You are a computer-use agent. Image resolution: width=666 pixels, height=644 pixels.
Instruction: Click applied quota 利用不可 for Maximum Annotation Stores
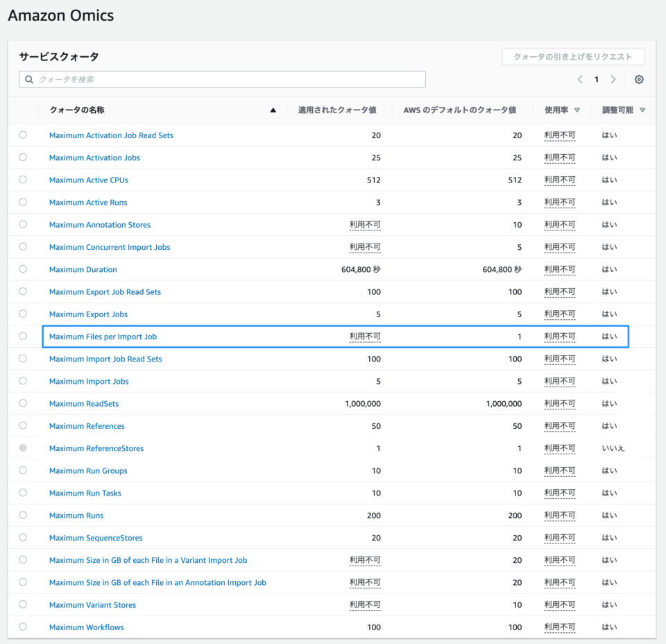365,225
